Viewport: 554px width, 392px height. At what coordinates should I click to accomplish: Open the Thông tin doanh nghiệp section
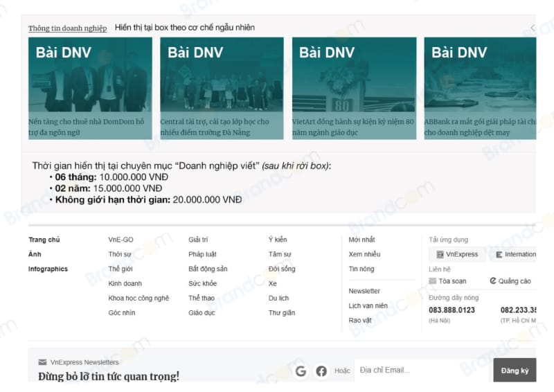tap(67, 28)
